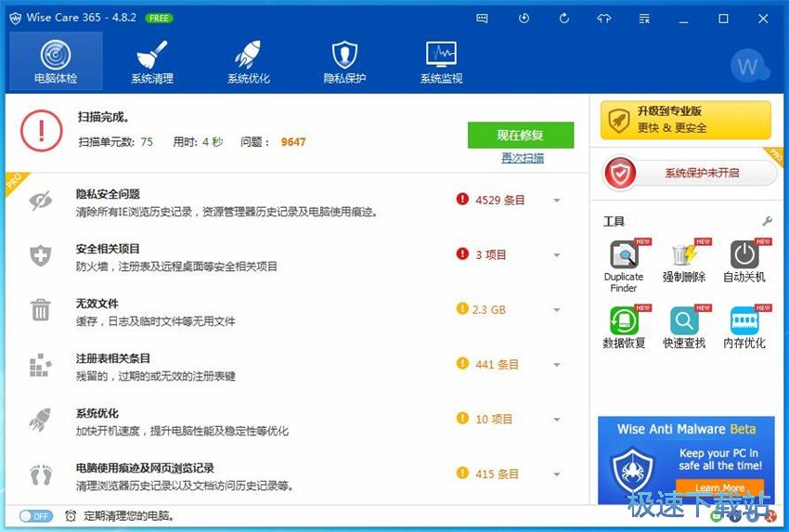Click the 2.3 GB size value
This screenshot has height=532, width=789.
coord(488,310)
